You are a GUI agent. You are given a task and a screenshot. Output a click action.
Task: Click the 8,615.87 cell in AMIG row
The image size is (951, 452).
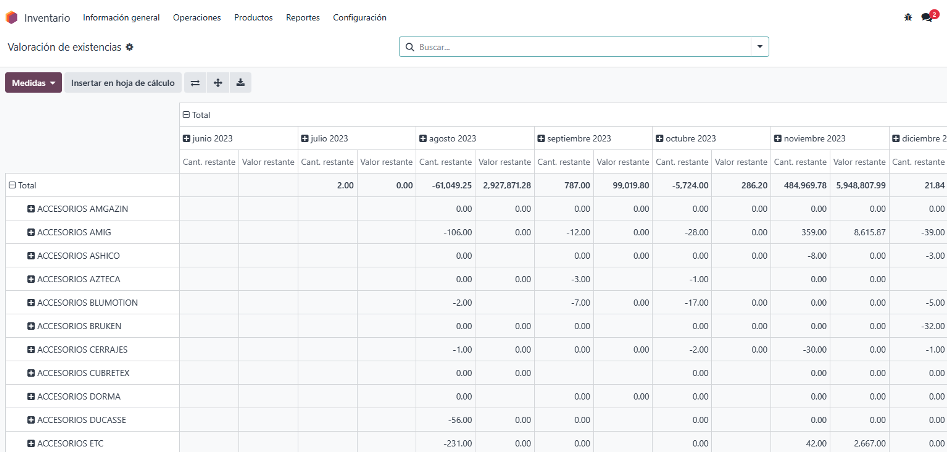(x=860, y=232)
